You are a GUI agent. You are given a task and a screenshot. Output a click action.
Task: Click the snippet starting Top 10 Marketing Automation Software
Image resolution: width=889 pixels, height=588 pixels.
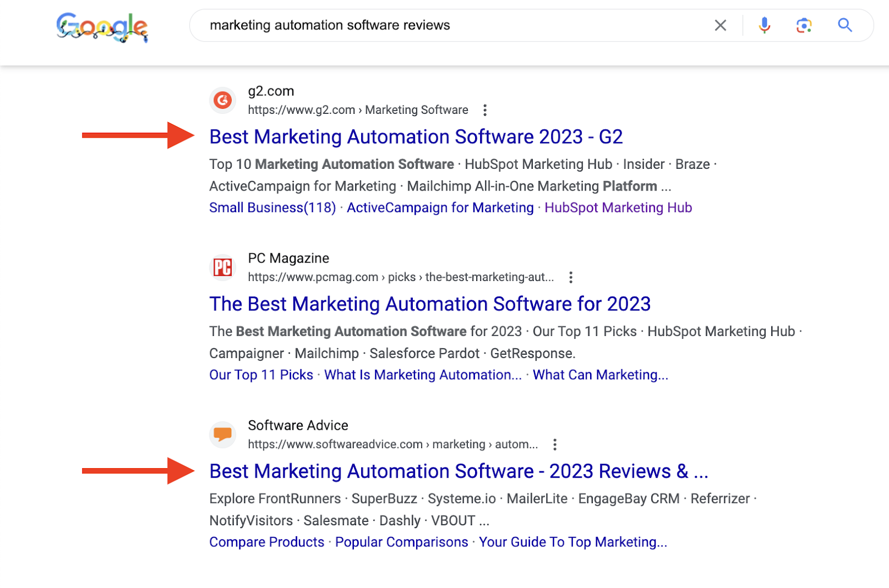click(x=463, y=175)
